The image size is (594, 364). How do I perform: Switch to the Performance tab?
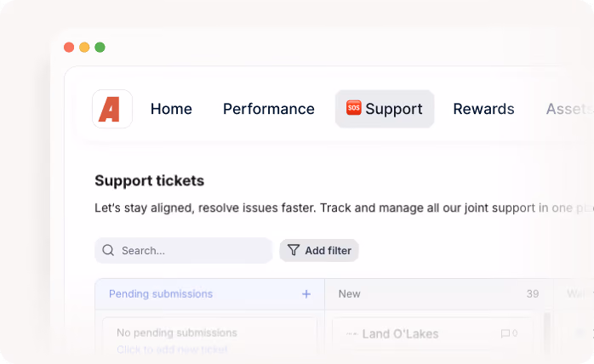(x=269, y=109)
